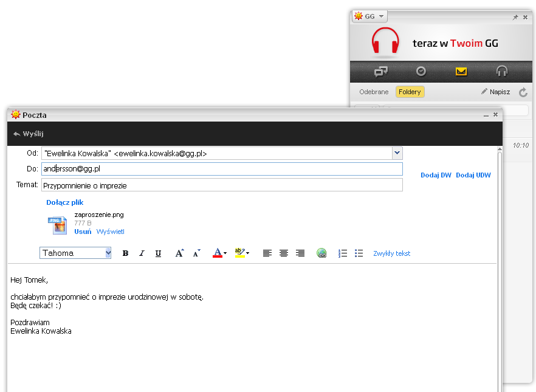Click the Dołącz plik link
Viewport: 536px width, 392px height.
(x=65, y=202)
